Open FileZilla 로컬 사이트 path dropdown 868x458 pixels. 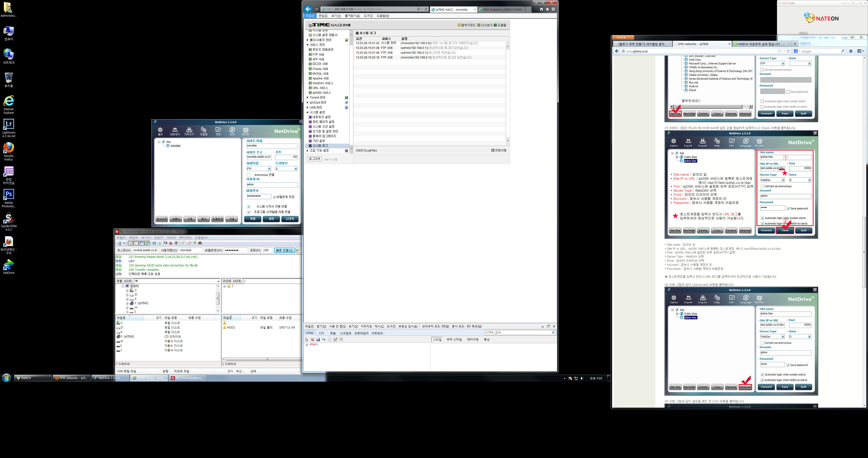(x=218, y=281)
